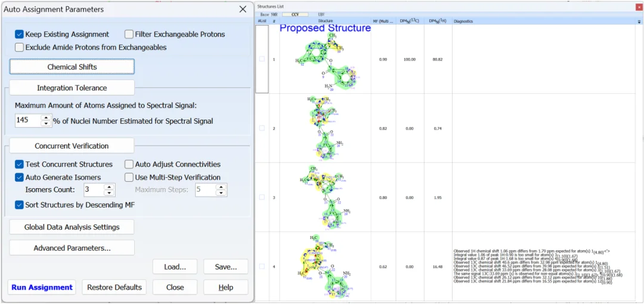Image resolution: width=644 pixels, height=304 pixels.
Task: Check the list checkbox for structure 3
Action: 262,198
